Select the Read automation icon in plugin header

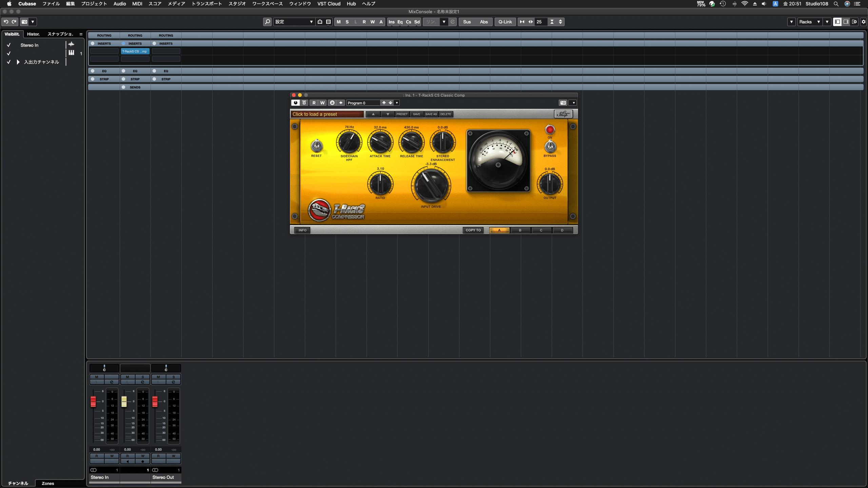(314, 102)
